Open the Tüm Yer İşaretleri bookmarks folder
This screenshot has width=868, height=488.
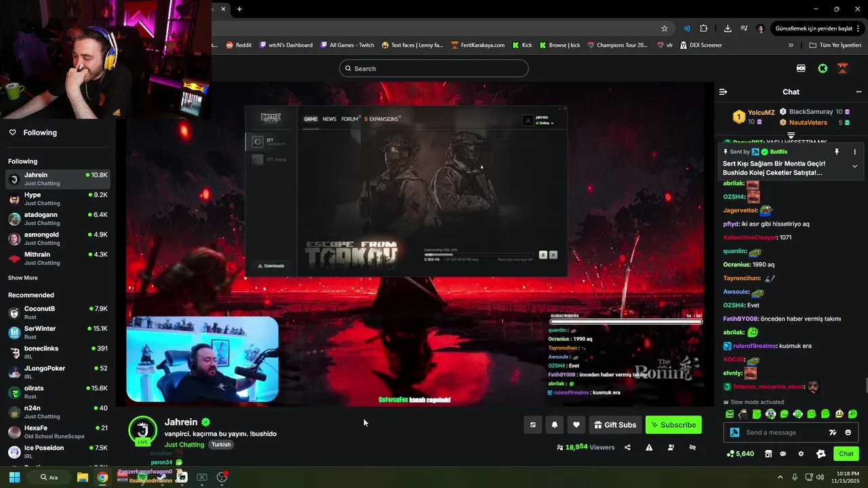[x=836, y=45]
